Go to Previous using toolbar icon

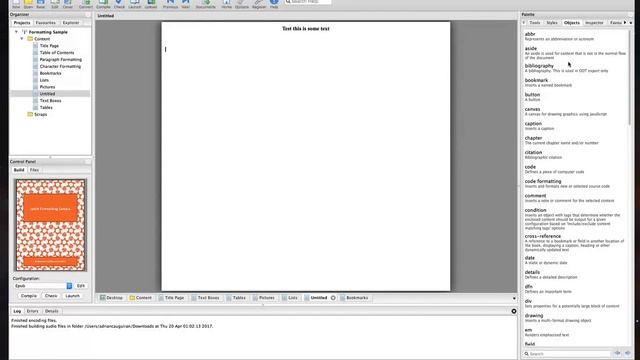[171, 4]
